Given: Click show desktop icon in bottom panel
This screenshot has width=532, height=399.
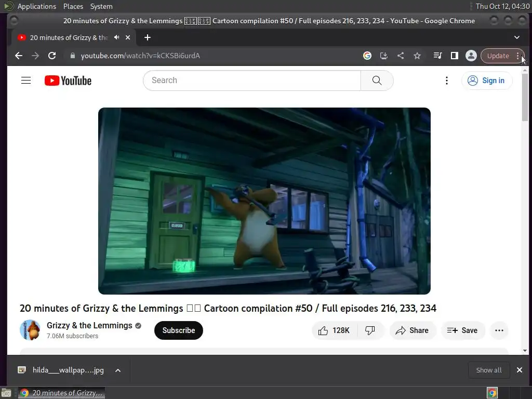Looking at the screenshot, I should (x=6, y=393).
